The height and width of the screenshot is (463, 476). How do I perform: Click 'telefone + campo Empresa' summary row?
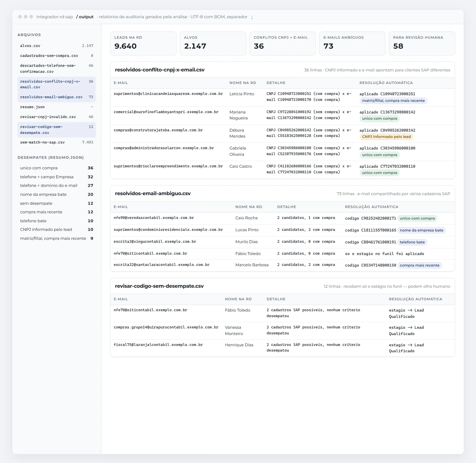(x=57, y=177)
